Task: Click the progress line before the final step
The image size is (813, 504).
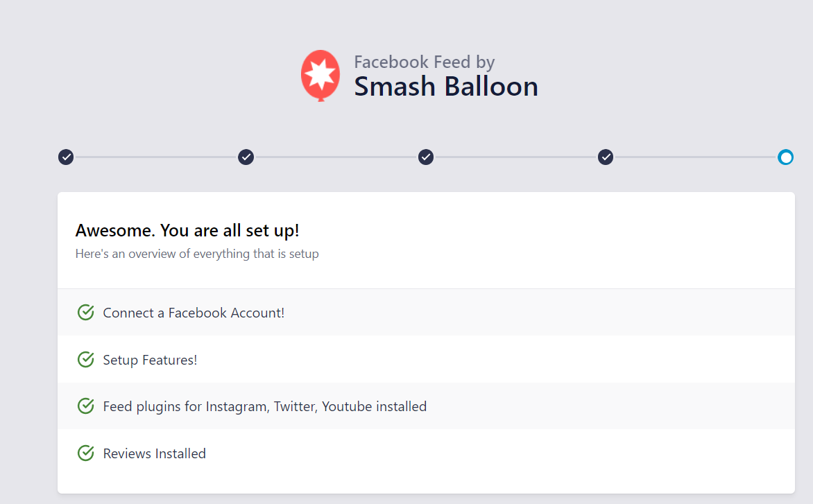Action: pyautogui.click(x=695, y=157)
